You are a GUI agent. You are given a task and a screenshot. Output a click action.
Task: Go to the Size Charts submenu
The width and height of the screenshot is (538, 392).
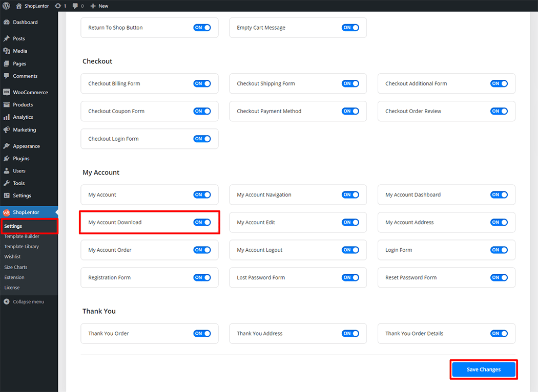pyautogui.click(x=16, y=267)
